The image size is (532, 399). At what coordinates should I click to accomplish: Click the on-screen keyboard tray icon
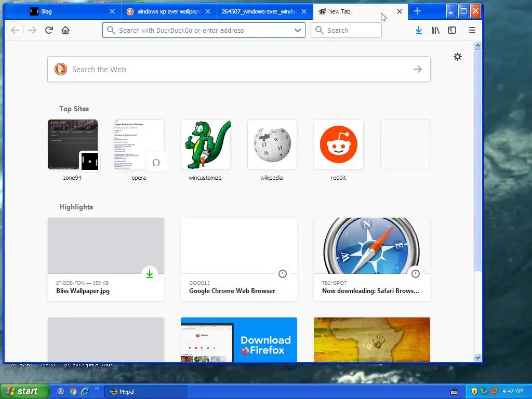[454, 392]
